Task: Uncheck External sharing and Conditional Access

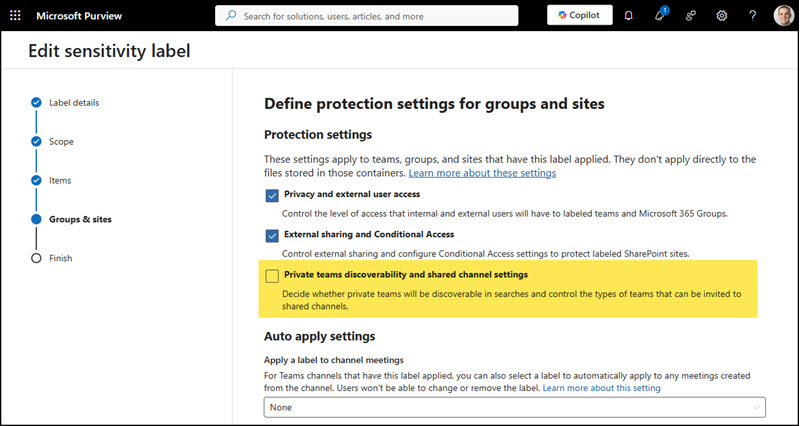Action: (272, 236)
